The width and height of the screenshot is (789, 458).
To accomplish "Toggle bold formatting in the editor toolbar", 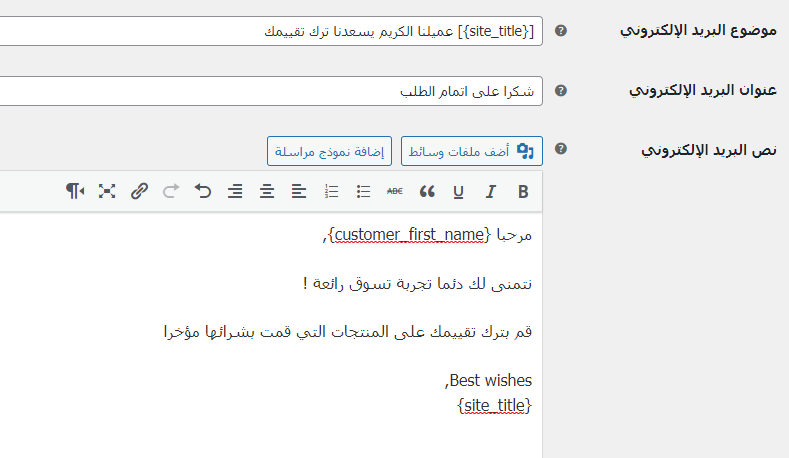I will (523, 191).
